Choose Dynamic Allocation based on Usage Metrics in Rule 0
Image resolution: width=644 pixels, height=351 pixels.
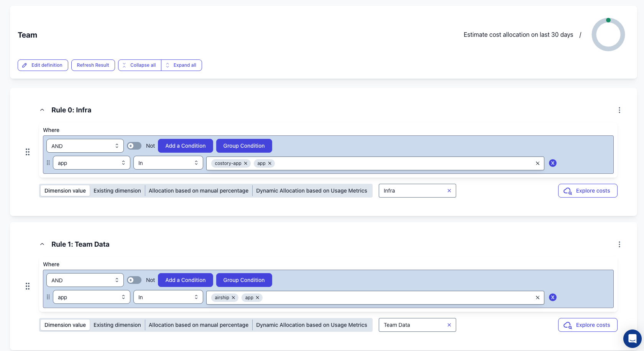tap(312, 191)
